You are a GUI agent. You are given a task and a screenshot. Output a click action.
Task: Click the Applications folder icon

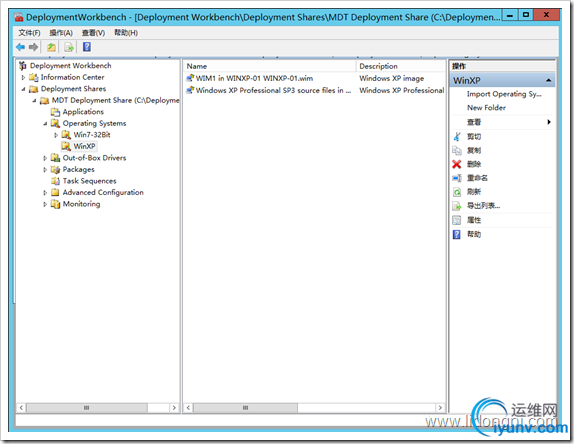click(x=55, y=112)
